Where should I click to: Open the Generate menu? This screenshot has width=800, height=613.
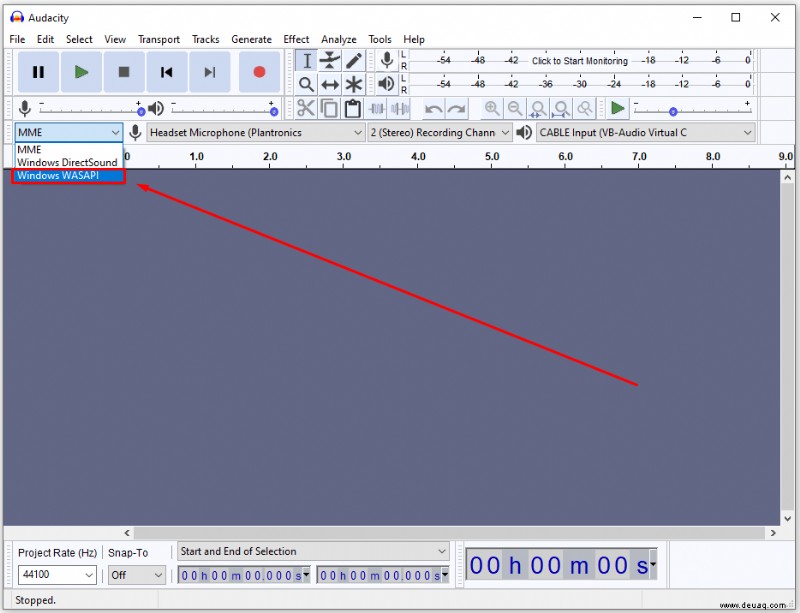click(x=252, y=39)
